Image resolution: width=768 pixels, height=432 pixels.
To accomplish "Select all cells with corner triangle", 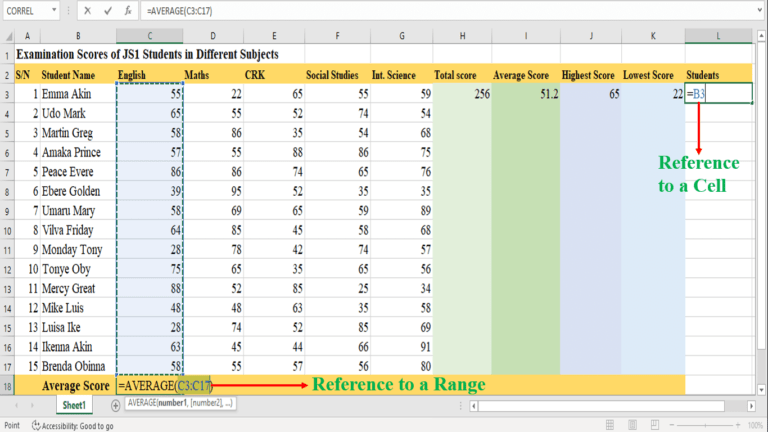I will pyautogui.click(x=8, y=36).
